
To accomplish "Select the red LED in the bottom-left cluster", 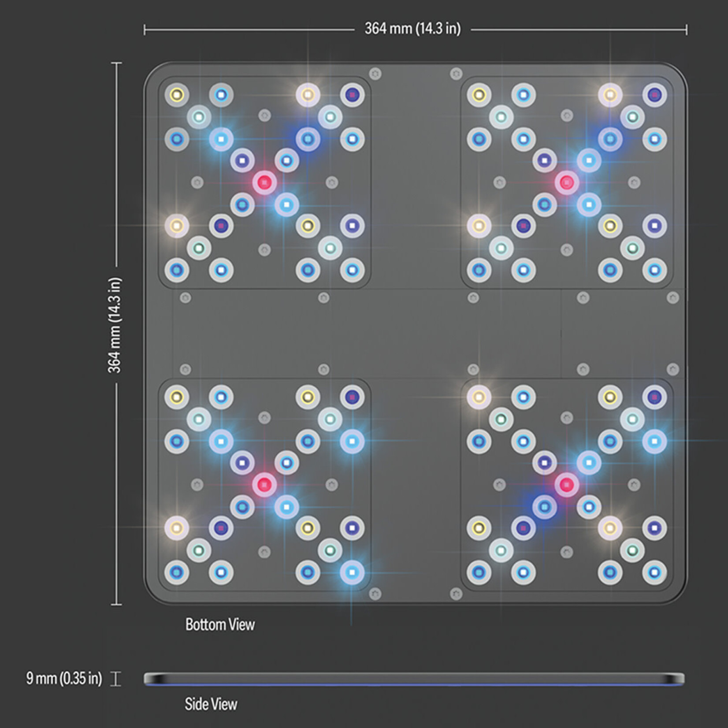I will click(x=264, y=485).
